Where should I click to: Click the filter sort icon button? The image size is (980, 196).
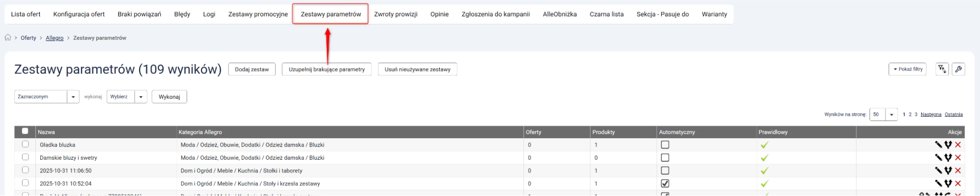coord(942,69)
